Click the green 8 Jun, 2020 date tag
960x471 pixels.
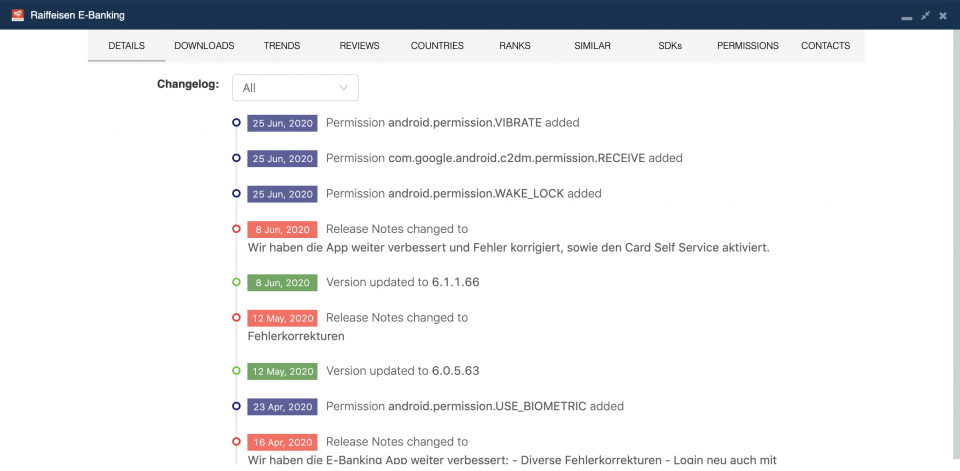pyautogui.click(x=282, y=283)
